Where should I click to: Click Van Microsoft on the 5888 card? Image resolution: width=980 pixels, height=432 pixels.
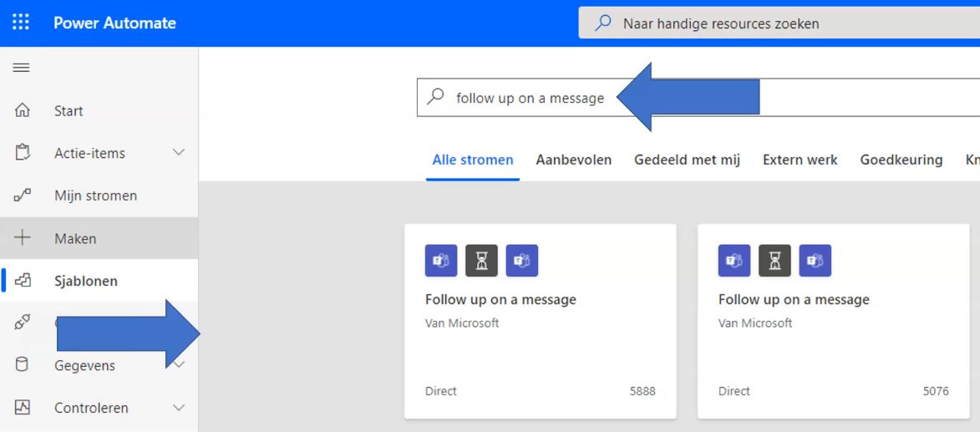coord(462,323)
